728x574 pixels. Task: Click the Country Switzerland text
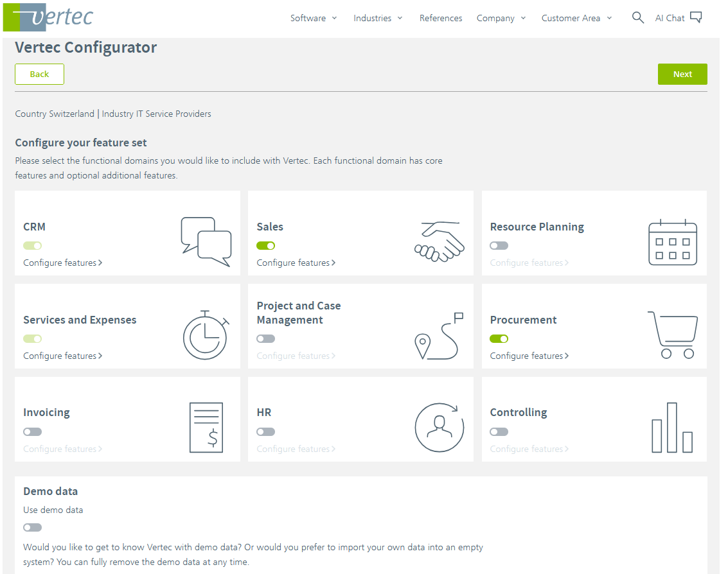(55, 114)
